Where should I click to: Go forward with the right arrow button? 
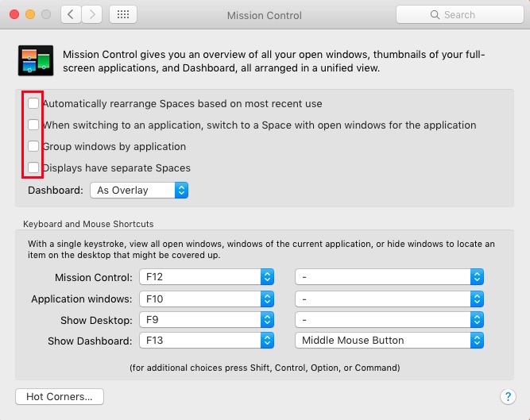(92, 14)
